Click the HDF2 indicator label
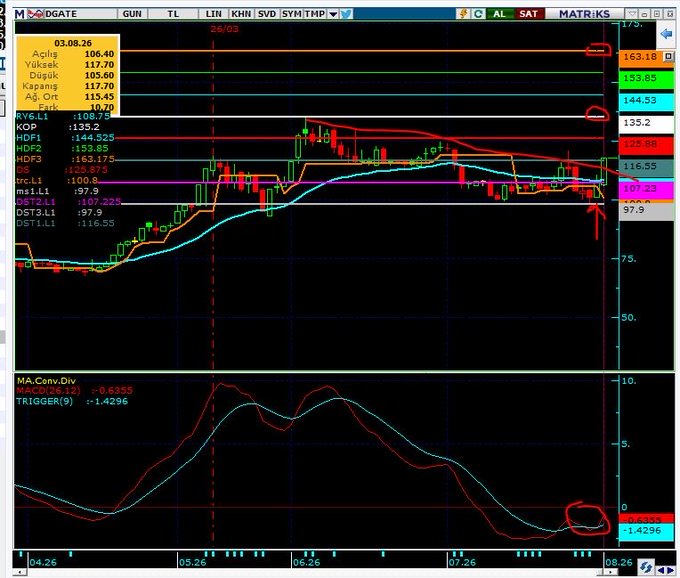680x578 pixels. 62,149
